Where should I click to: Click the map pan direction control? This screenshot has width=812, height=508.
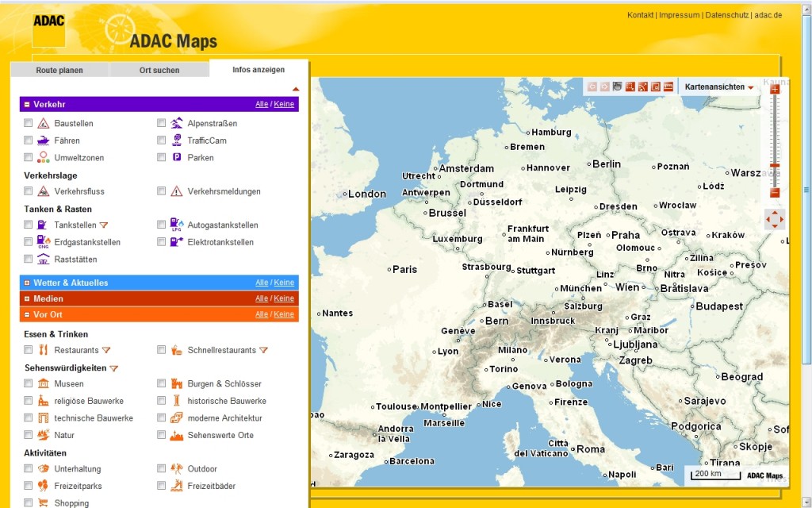[775, 219]
